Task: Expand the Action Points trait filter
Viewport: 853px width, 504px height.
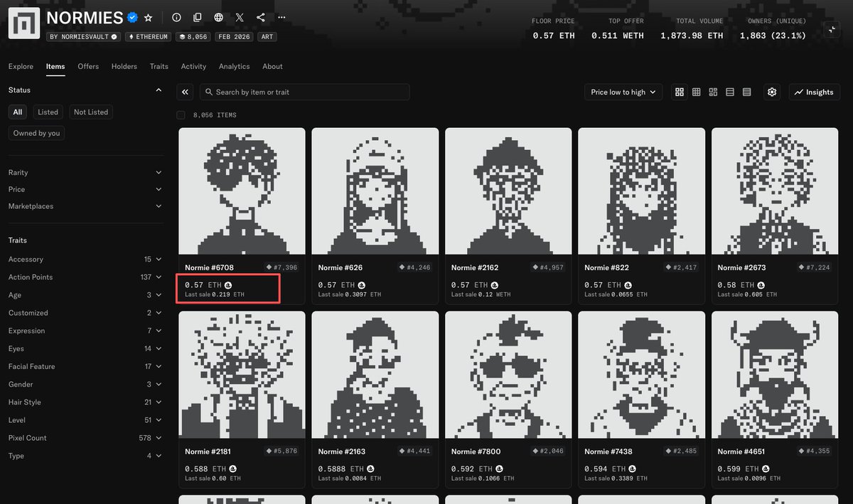Action: [85, 277]
